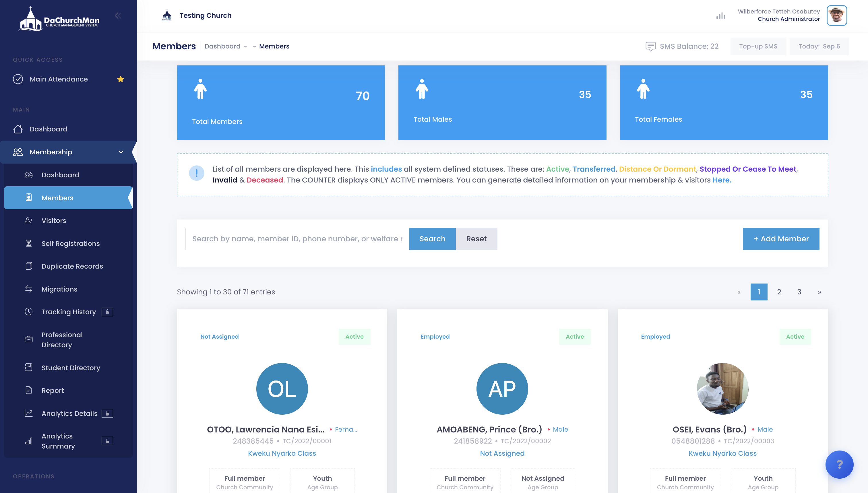Click the Search button
Image resolution: width=868 pixels, height=493 pixels.
click(x=432, y=239)
